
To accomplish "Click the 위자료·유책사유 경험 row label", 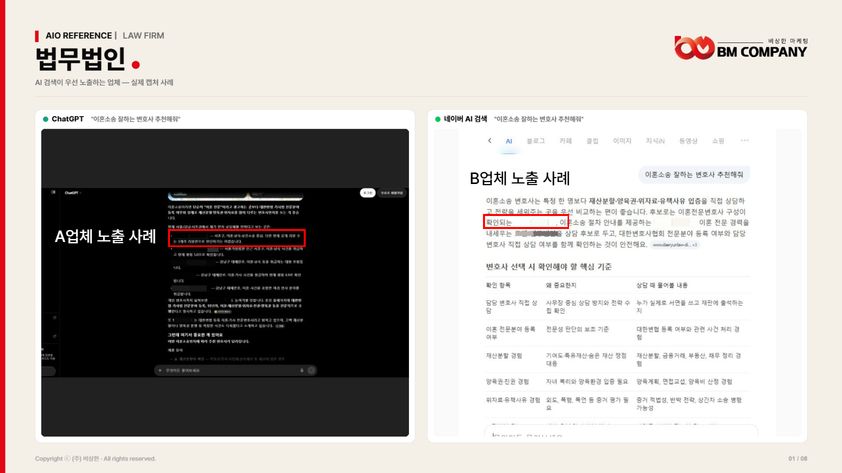I will coord(513,400).
